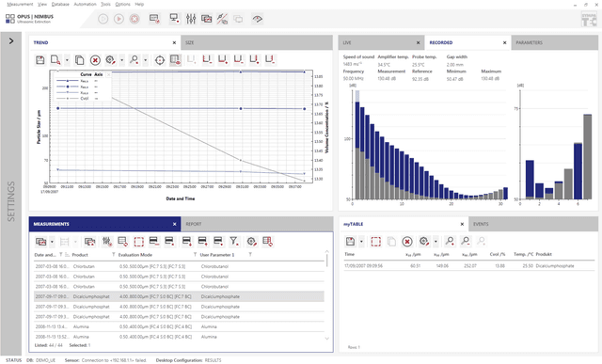Click the red X circle in myTABLE toolbar
Screen dimensions: 602x364
[x=407, y=241]
